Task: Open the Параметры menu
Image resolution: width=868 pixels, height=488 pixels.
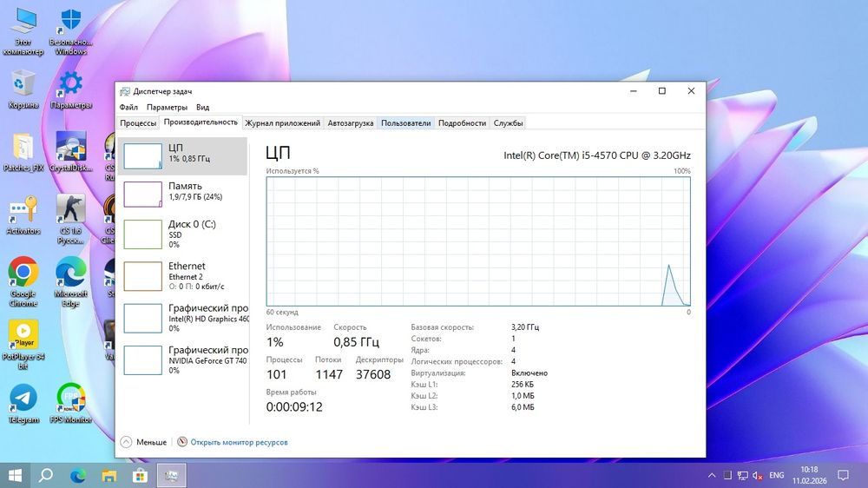Action: click(x=167, y=107)
